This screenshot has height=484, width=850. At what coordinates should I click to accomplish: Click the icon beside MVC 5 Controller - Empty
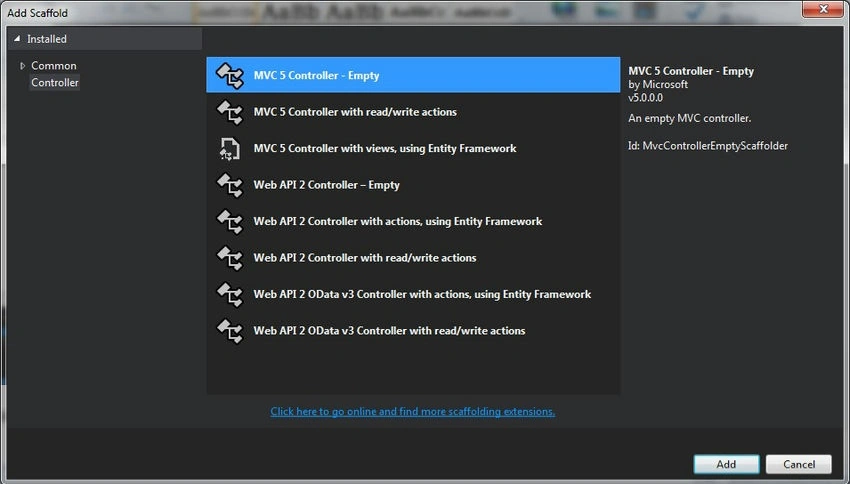click(230, 75)
